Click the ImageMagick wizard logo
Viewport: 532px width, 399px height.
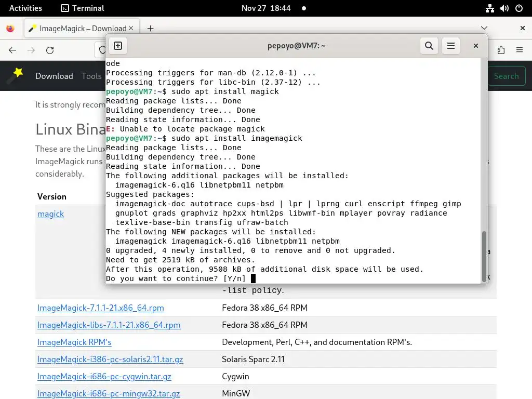tap(16, 75)
